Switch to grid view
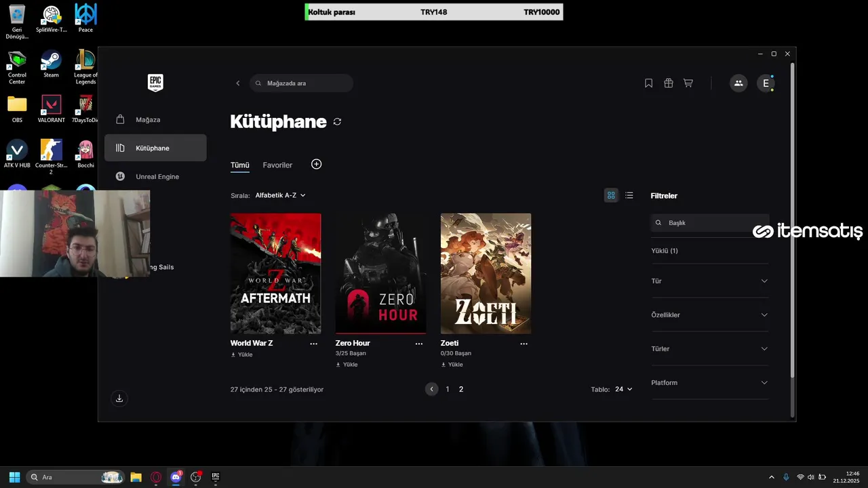 (611, 195)
